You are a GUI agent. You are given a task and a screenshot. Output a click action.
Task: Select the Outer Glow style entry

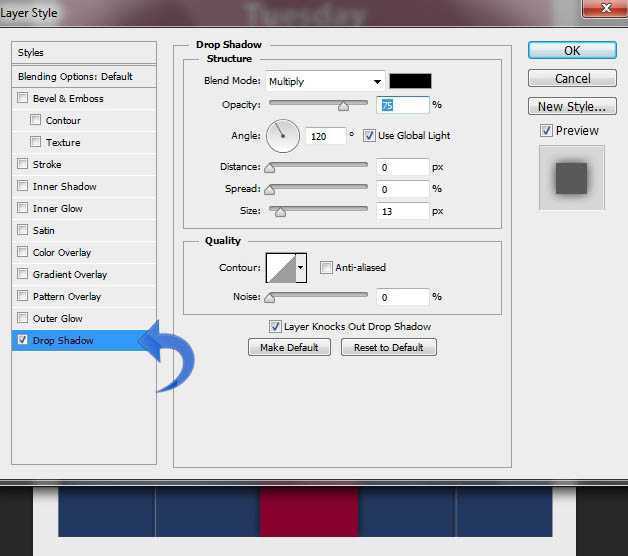pyautogui.click(x=84, y=318)
